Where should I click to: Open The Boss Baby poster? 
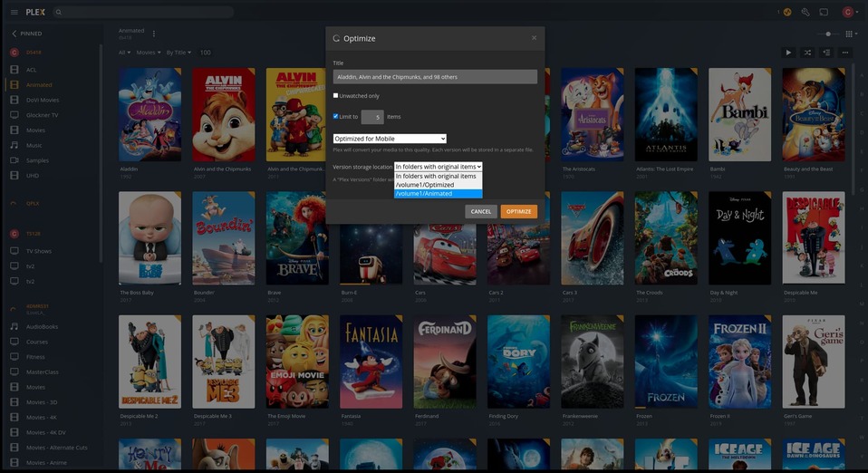(150, 238)
